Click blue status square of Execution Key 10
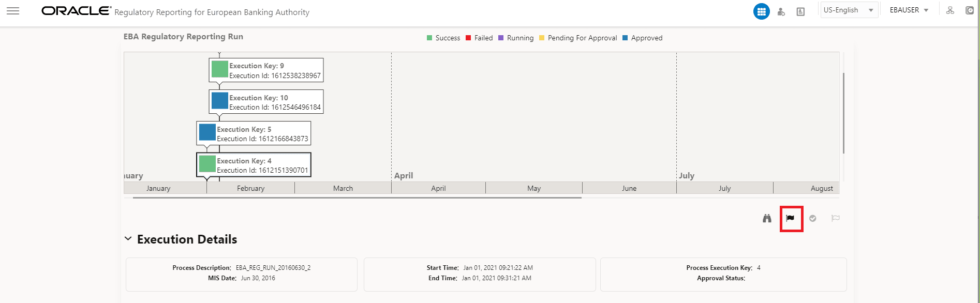The width and height of the screenshot is (980, 303). pyautogui.click(x=220, y=101)
